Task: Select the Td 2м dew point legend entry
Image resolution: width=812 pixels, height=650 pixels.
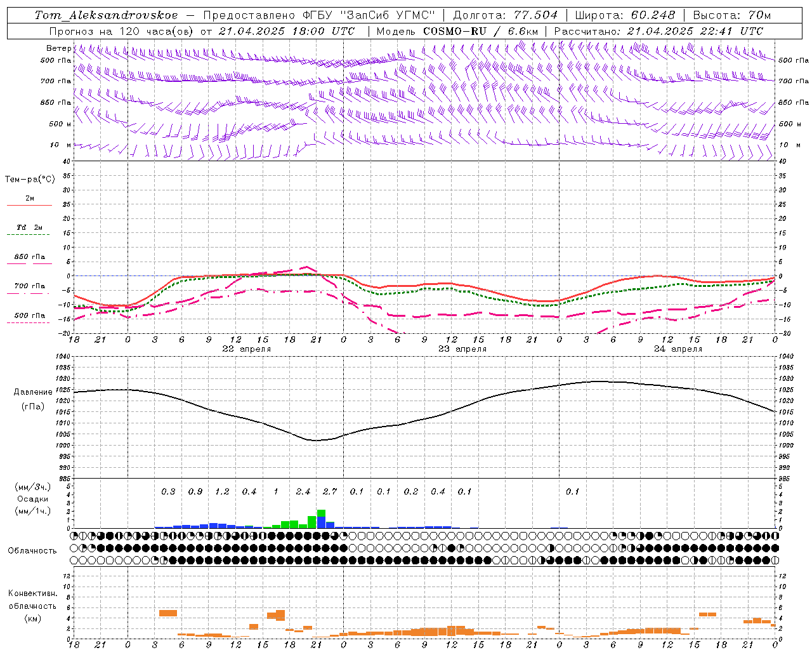Action: (x=29, y=227)
